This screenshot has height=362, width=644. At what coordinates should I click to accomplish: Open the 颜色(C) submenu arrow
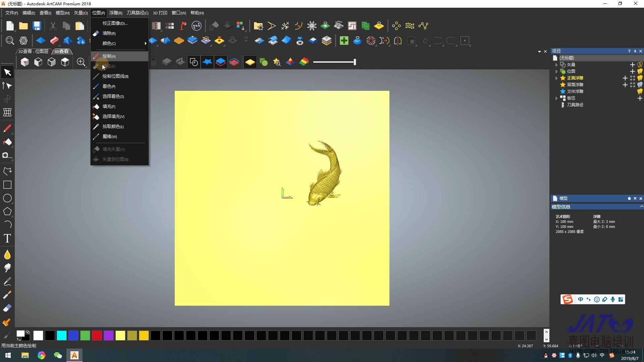point(145,44)
